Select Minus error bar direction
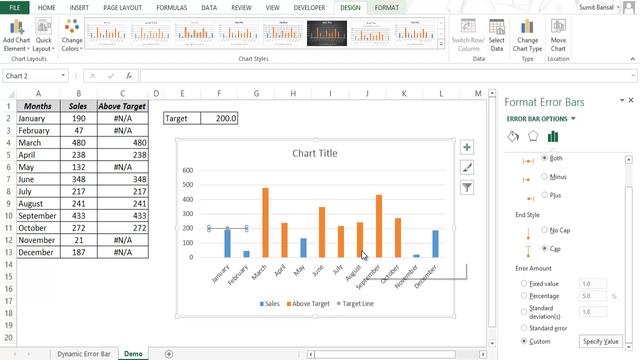 coord(544,176)
